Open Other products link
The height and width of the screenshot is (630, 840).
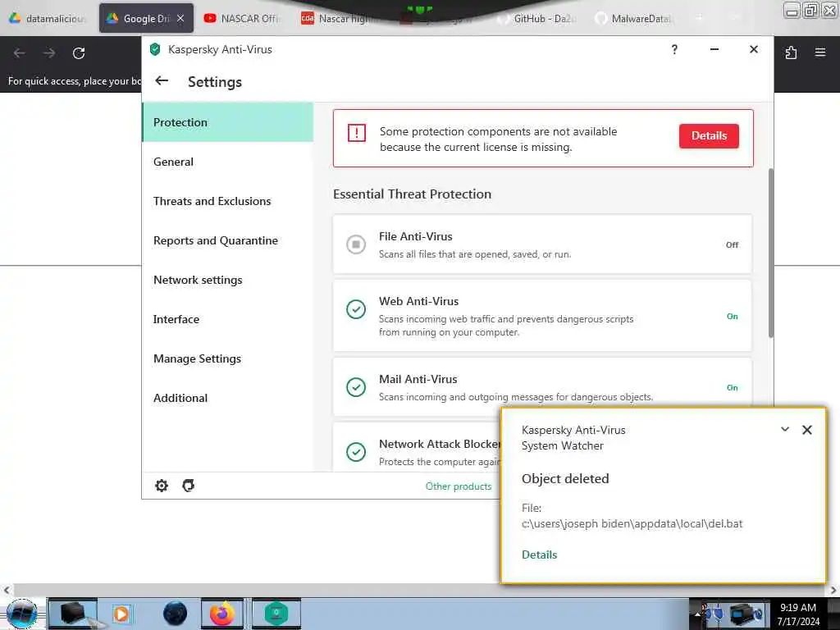point(458,486)
